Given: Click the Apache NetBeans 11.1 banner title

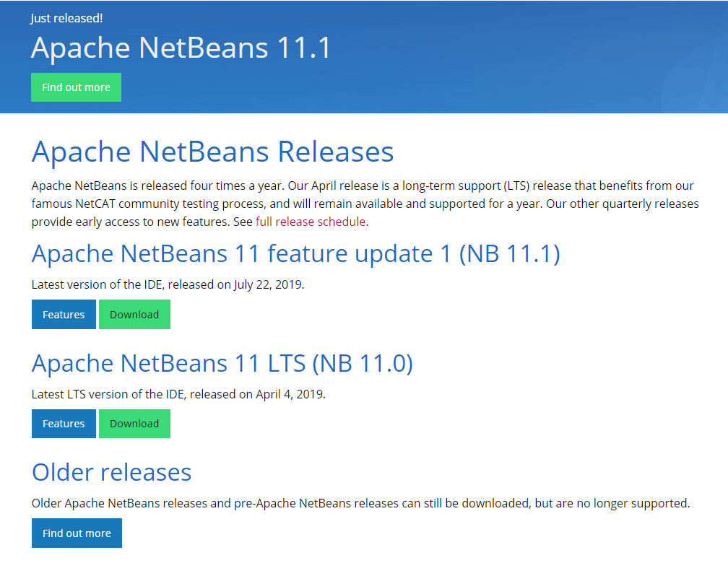Looking at the screenshot, I should pos(181,48).
